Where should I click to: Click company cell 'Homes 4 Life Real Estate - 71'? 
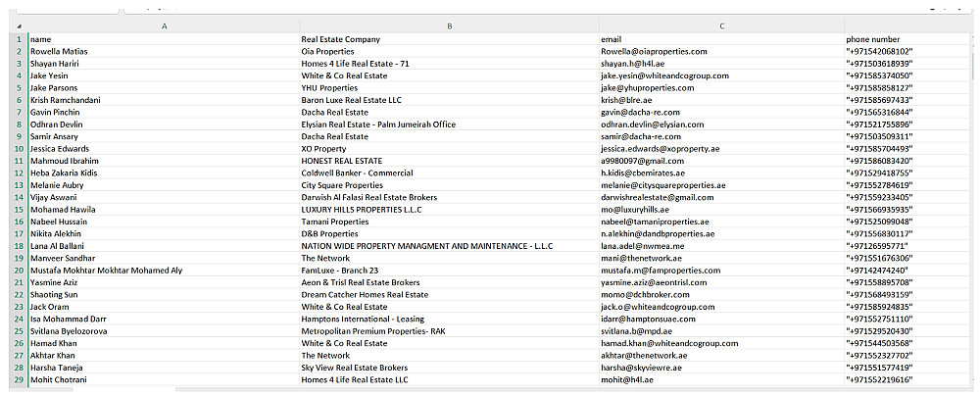(449, 64)
